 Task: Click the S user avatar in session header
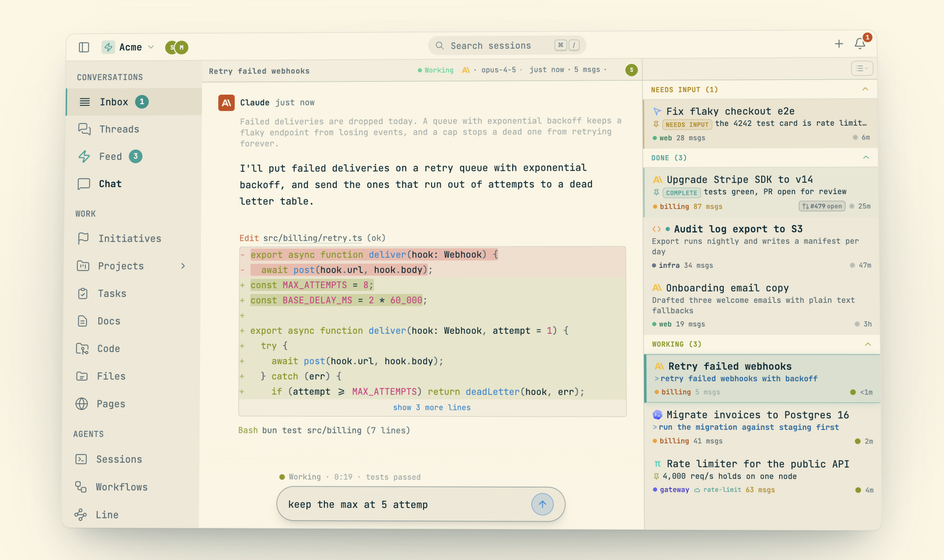tap(631, 70)
